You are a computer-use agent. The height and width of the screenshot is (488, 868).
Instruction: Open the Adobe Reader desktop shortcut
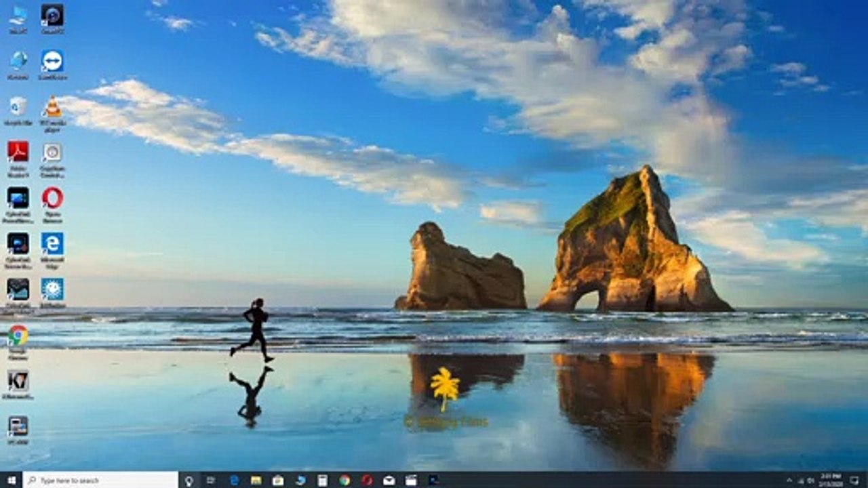point(18,159)
